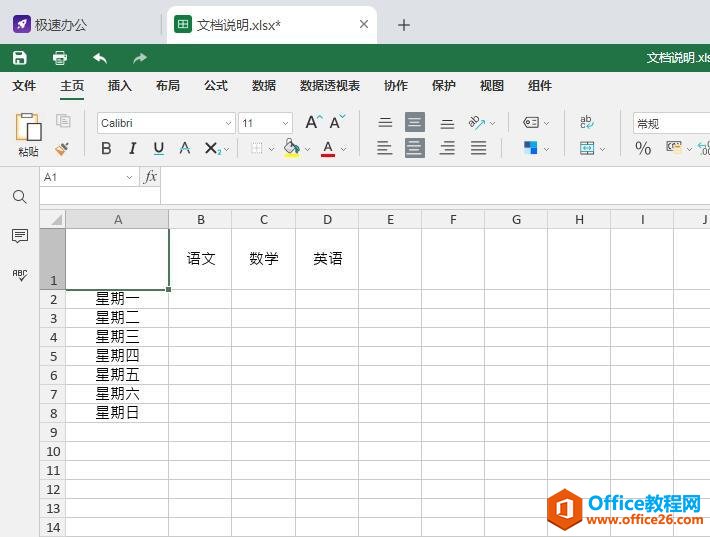Open merge cells dropdown arrow

602,149
